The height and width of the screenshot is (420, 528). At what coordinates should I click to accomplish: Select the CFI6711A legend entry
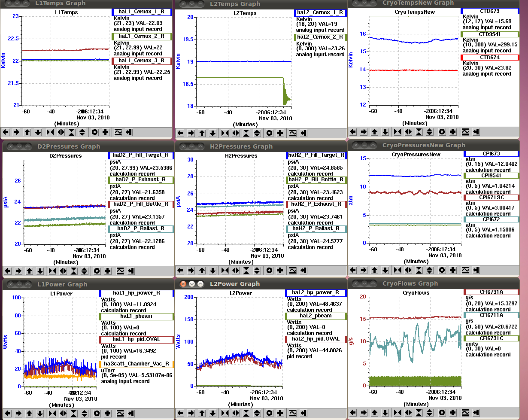(492, 315)
